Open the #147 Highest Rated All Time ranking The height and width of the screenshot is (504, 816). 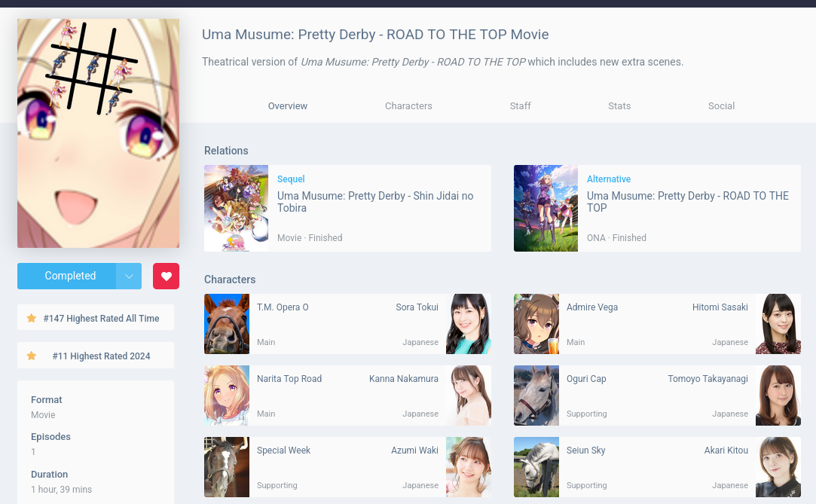pyautogui.click(x=96, y=318)
